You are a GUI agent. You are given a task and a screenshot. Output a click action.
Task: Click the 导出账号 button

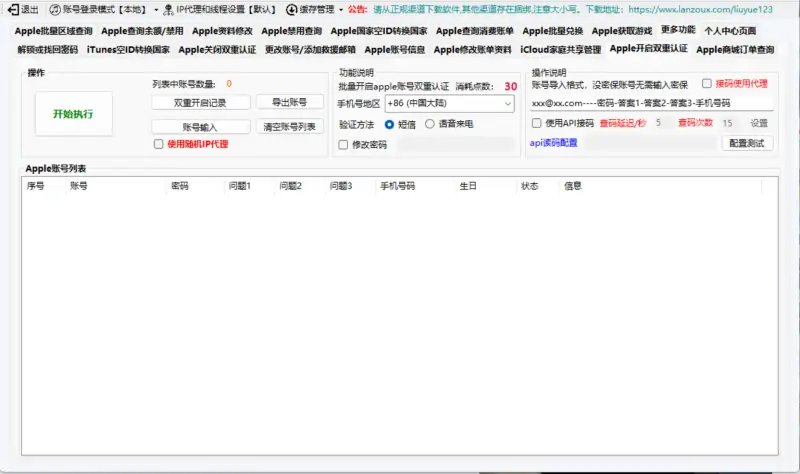[x=289, y=102]
